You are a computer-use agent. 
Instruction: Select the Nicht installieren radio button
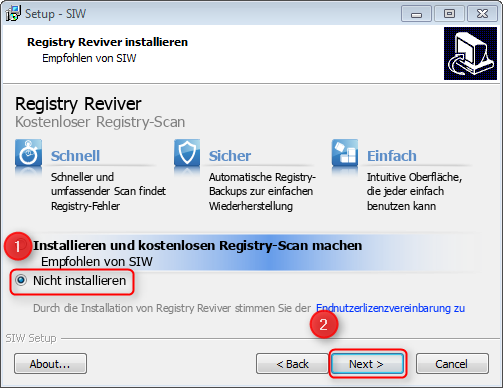coord(21,280)
